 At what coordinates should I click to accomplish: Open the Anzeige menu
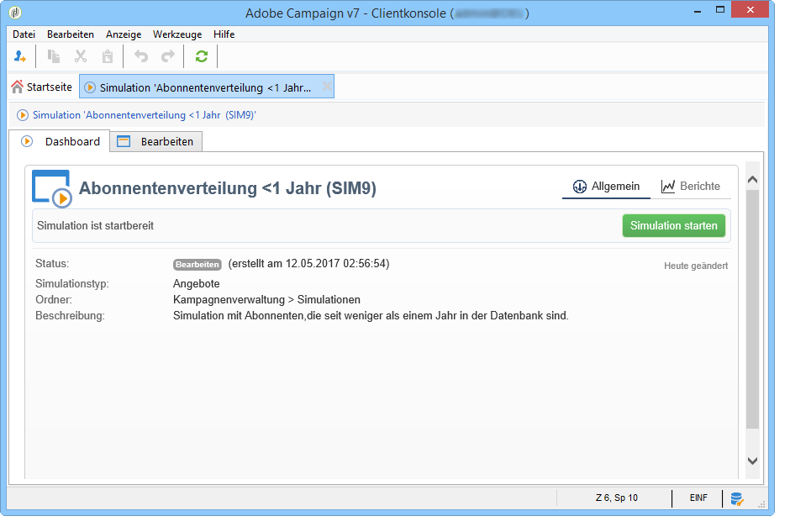point(124,34)
